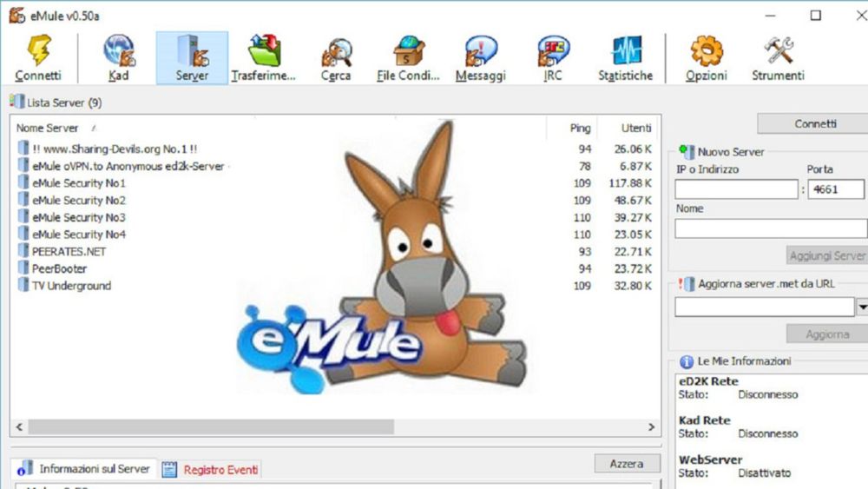Click the server list horizontal scrollbar thumb
The image size is (868, 489).
click(x=211, y=427)
